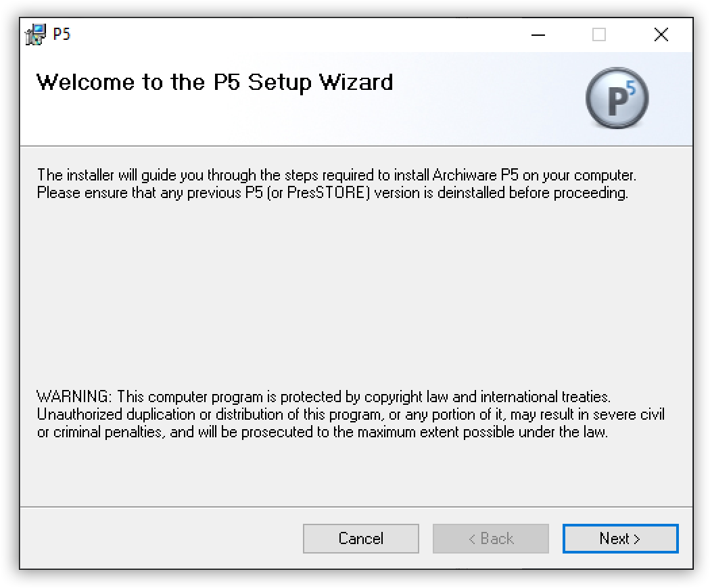Click the P5 window title text
This screenshot has width=710, height=588.
coord(62,34)
